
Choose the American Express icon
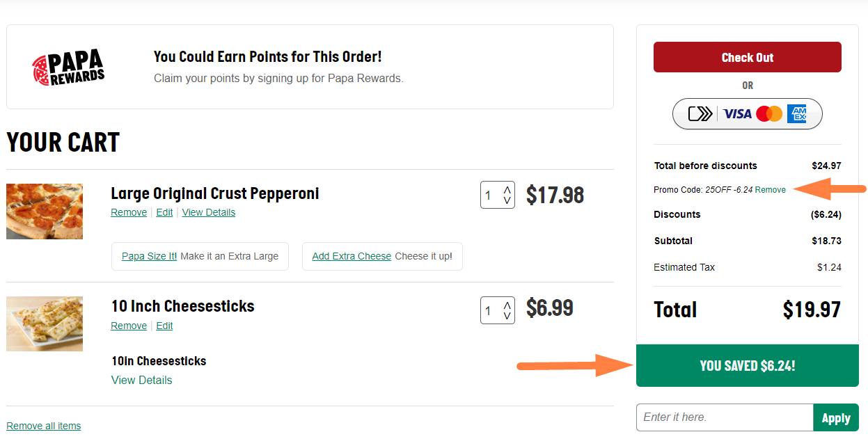tap(796, 113)
